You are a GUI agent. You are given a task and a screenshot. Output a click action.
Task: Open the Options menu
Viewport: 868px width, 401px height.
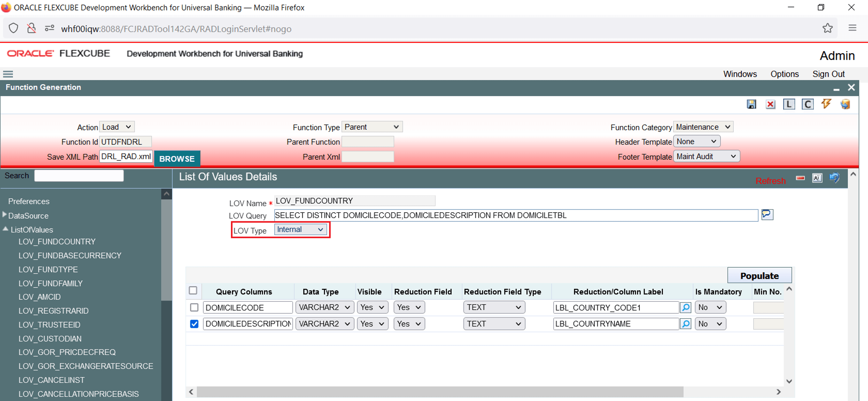(784, 74)
